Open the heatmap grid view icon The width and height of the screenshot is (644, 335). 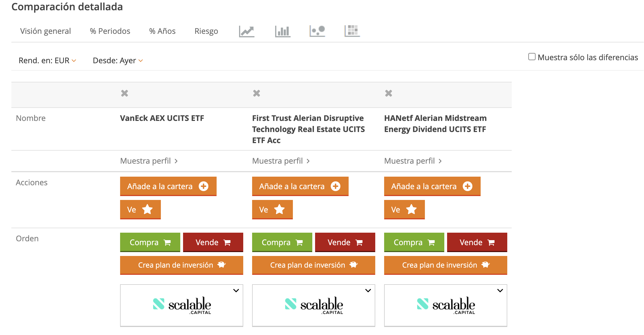(352, 31)
